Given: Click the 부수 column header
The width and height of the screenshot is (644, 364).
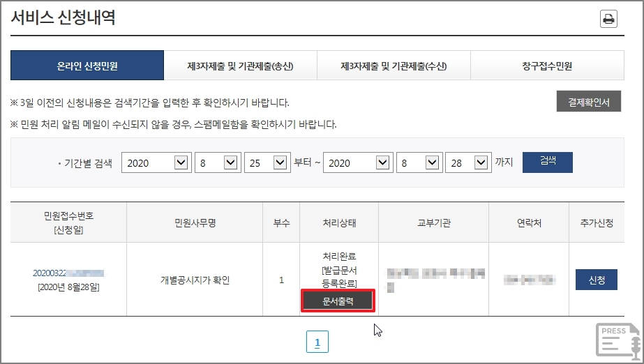Looking at the screenshot, I should tap(281, 223).
